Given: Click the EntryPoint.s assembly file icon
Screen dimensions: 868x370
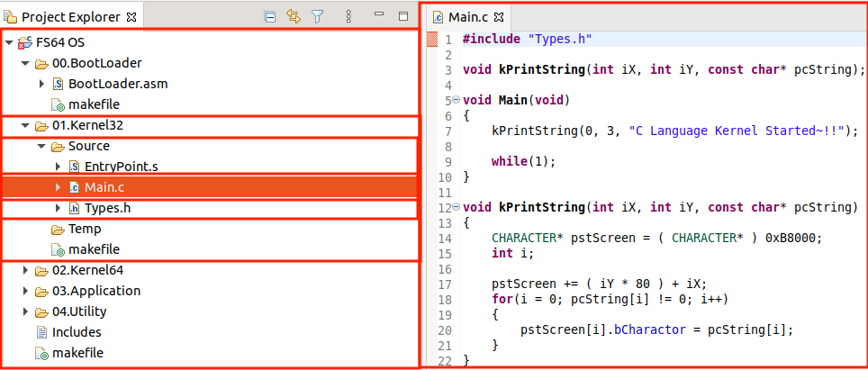Looking at the screenshot, I should tap(74, 167).
